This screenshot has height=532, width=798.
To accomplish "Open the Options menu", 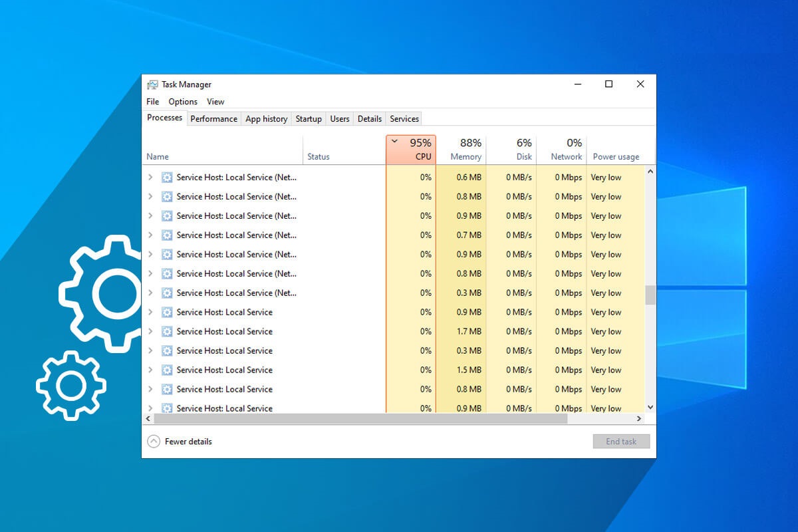I will point(183,102).
